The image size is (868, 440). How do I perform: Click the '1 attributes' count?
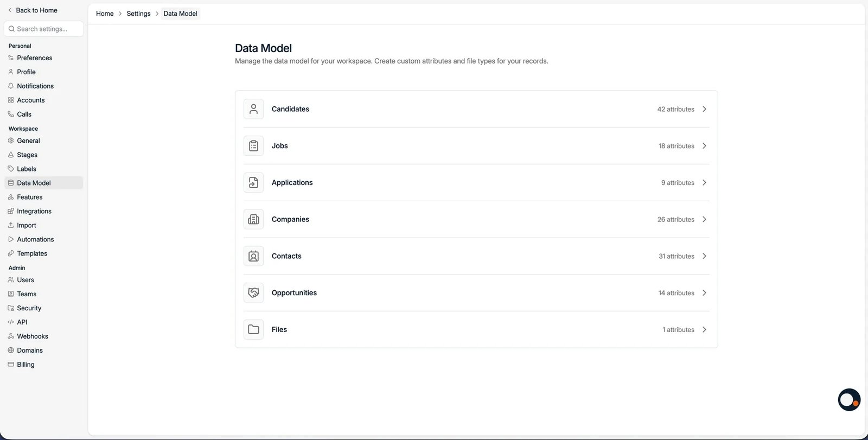(678, 329)
